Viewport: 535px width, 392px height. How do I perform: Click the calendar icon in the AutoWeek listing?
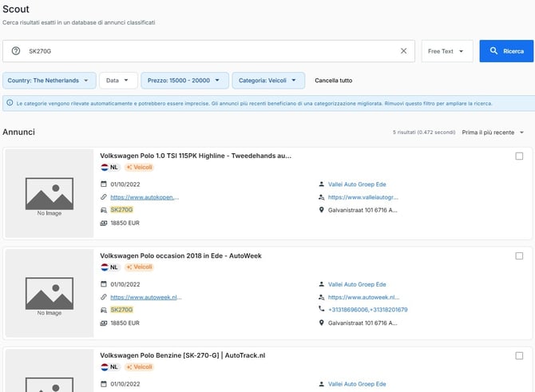coord(104,284)
